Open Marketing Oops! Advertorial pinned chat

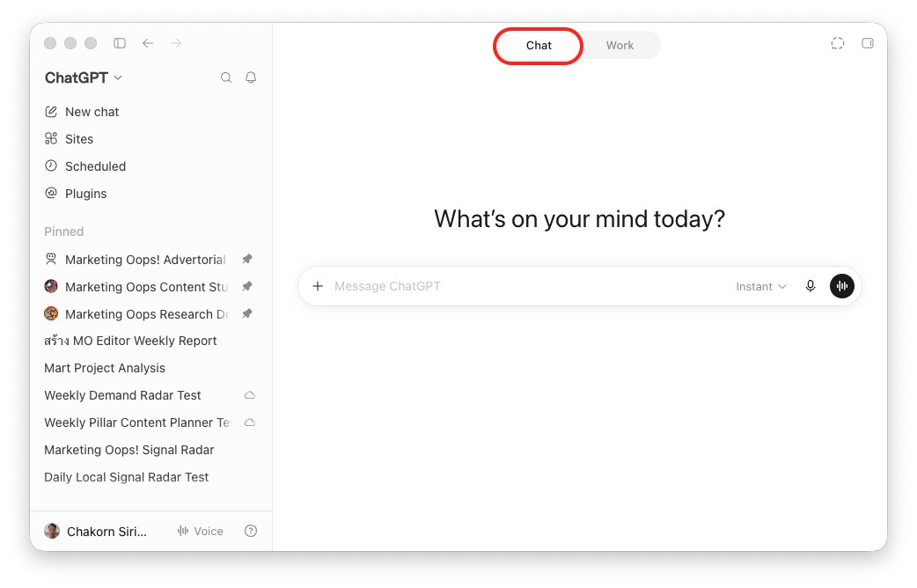(x=145, y=260)
